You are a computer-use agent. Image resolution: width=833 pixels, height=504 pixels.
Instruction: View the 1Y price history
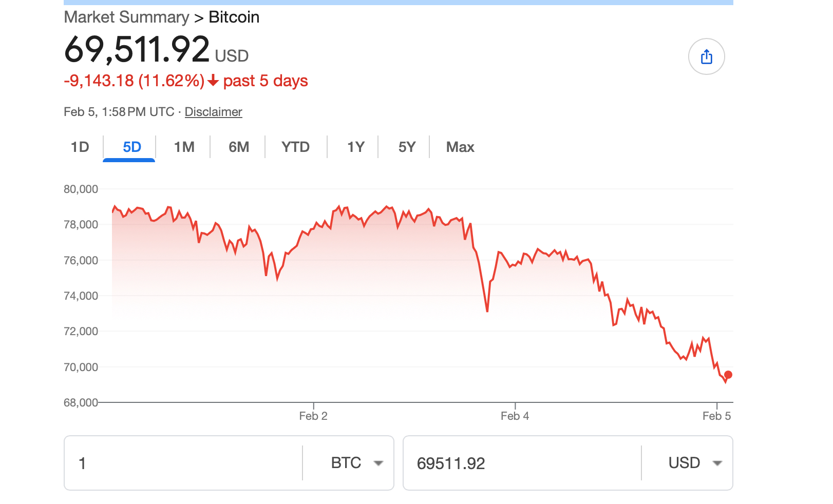(355, 147)
